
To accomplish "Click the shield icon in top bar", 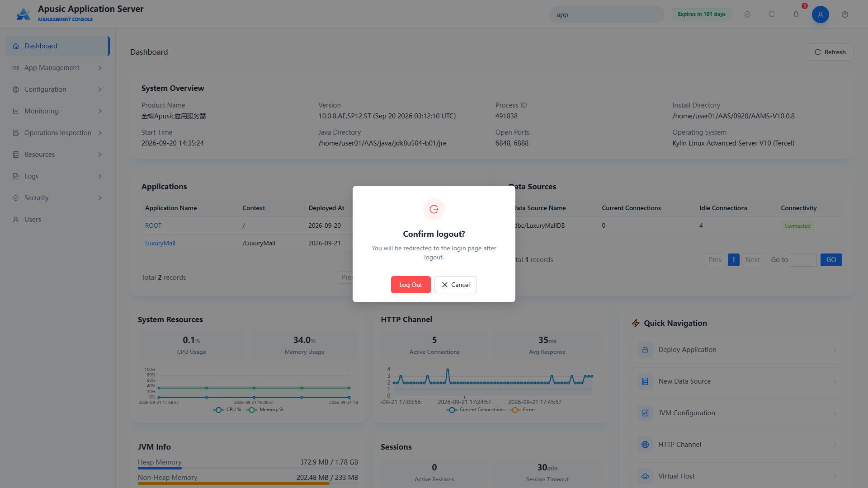I will 747,14.
